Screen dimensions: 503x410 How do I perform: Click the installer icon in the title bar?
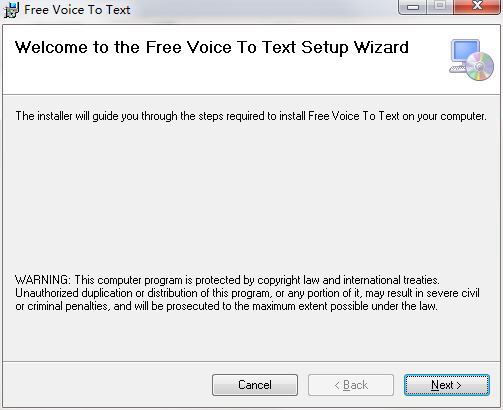point(11,10)
